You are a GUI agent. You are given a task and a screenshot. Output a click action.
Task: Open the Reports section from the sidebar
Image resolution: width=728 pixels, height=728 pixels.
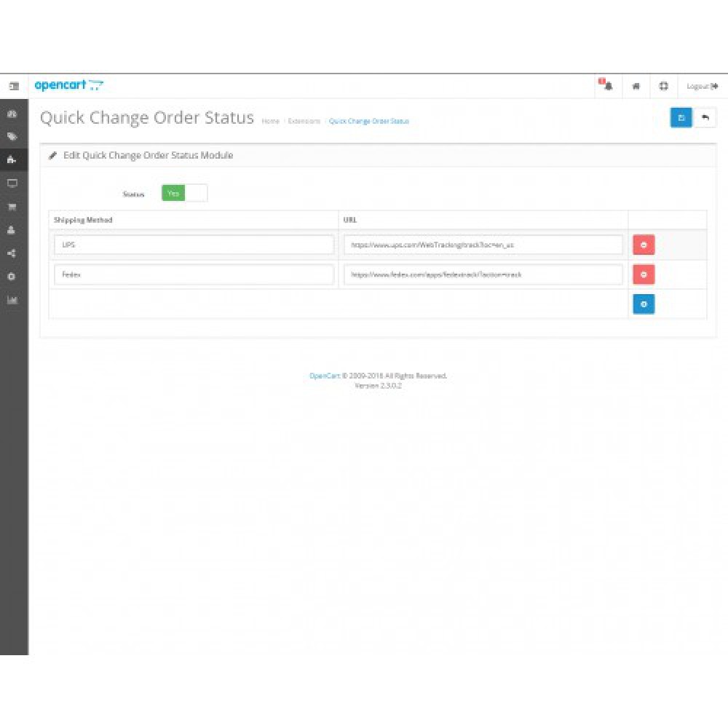pos(12,298)
